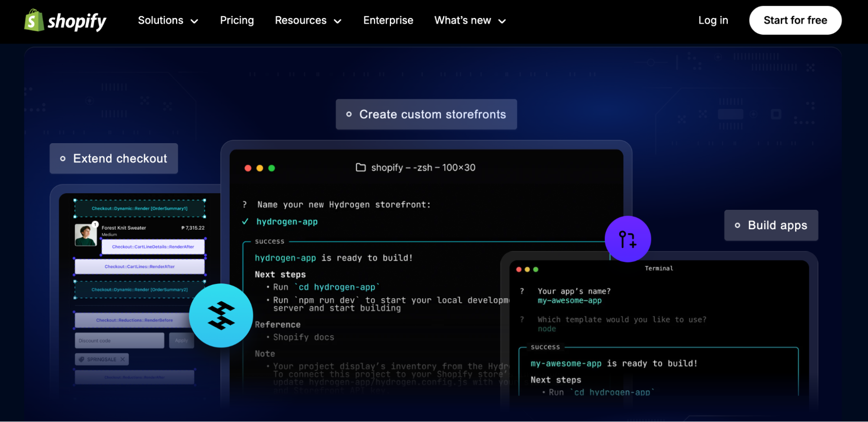Select the Build apps option
868x422 pixels.
pyautogui.click(x=771, y=225)
